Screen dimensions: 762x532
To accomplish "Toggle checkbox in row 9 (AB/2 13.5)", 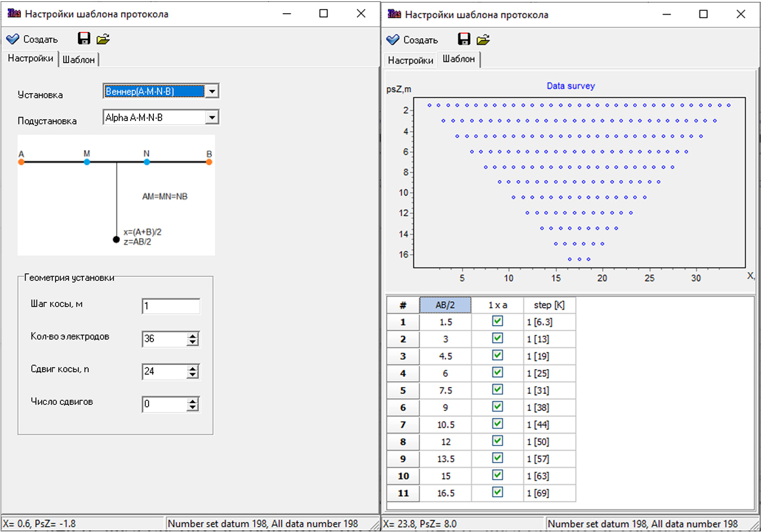I will [498, 458].
